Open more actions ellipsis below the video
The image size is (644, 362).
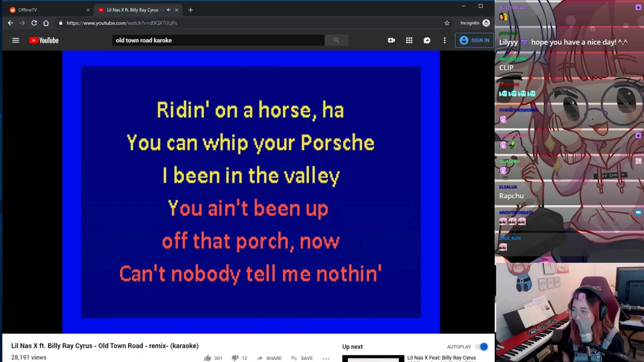tap(326, 358)
